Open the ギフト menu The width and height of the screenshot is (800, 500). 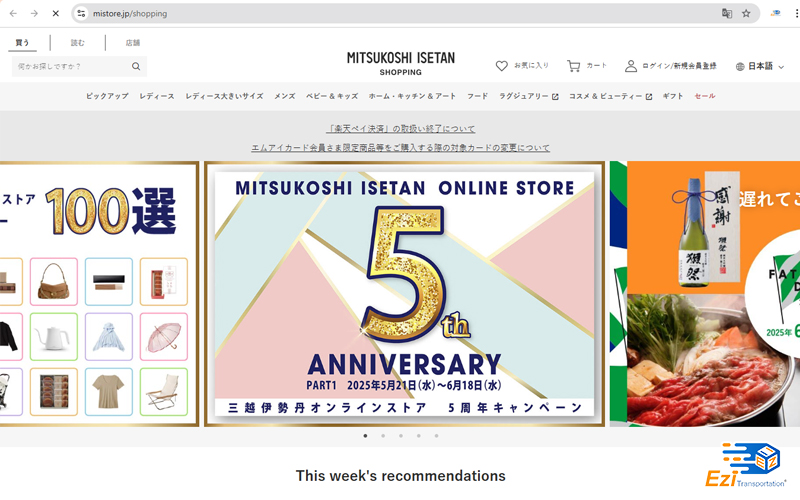pyautogui.click(x=673, y=96)
